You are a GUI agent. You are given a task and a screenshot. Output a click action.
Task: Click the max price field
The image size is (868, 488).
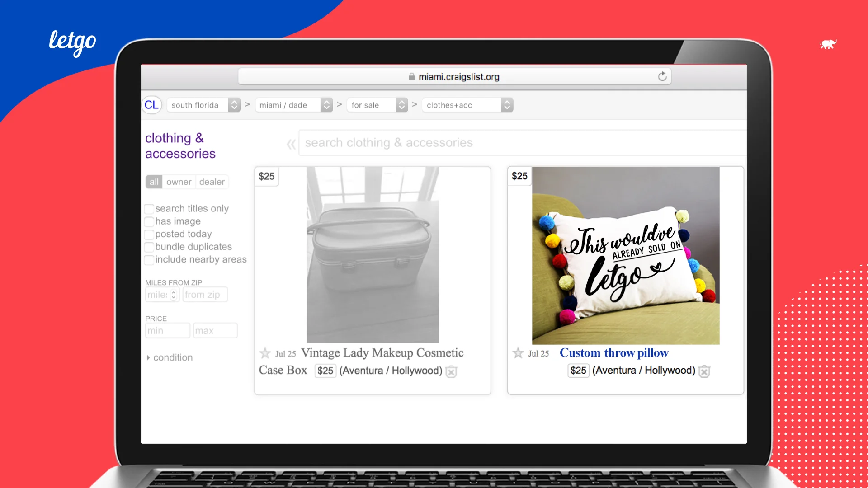(x=215, y=330)
